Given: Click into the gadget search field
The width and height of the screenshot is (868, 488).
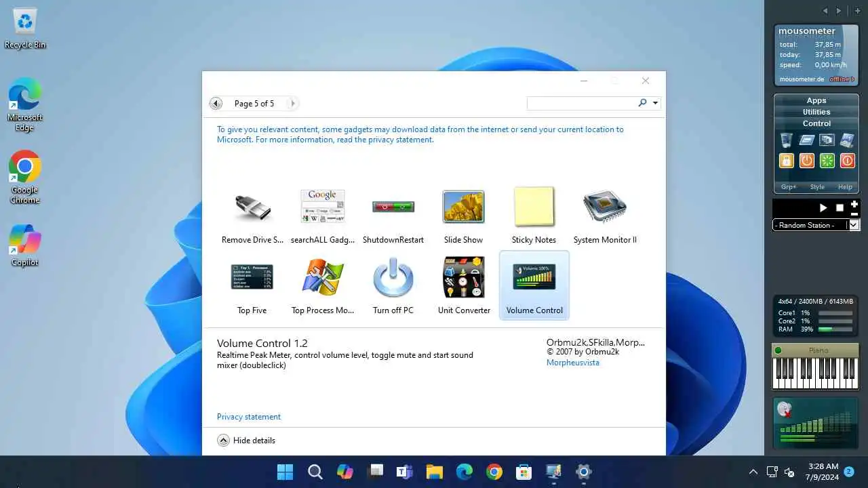Looking at the screenshot, I should 581,103.
